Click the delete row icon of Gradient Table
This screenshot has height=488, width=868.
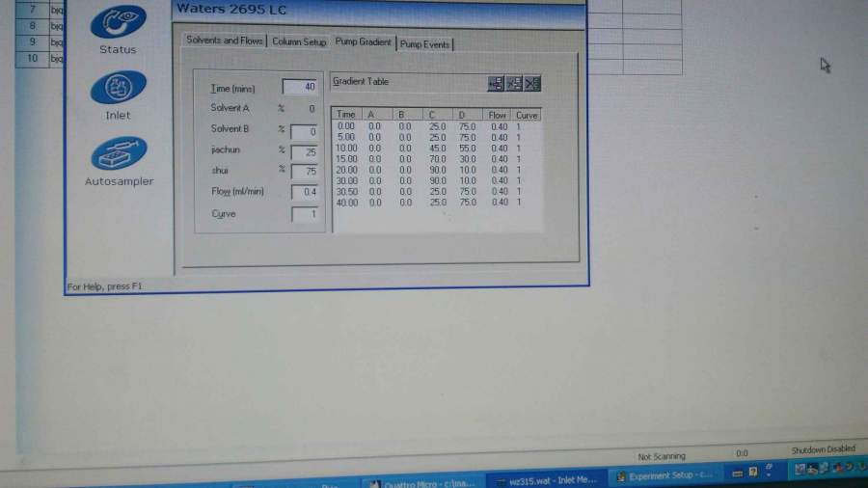(x=514, y=84)
